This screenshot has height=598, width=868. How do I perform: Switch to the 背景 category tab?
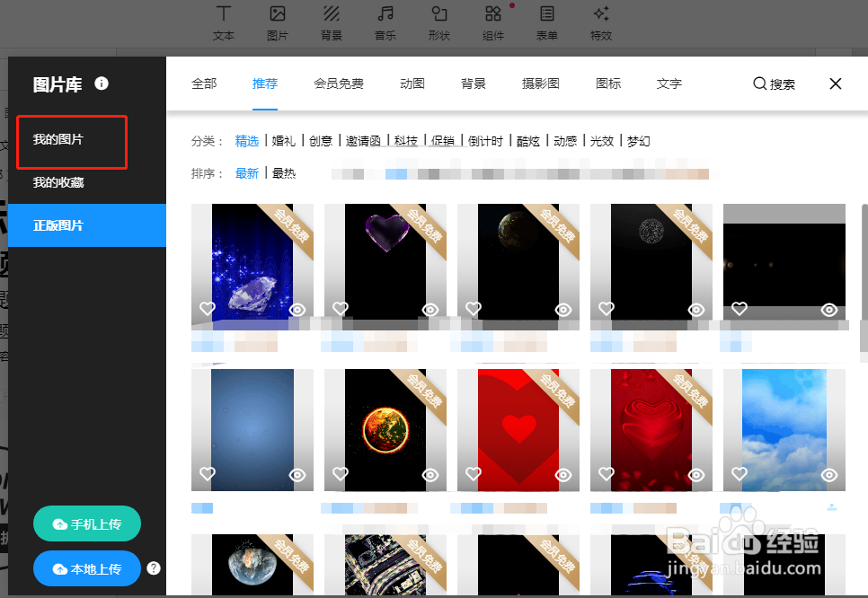pos(473,84)
